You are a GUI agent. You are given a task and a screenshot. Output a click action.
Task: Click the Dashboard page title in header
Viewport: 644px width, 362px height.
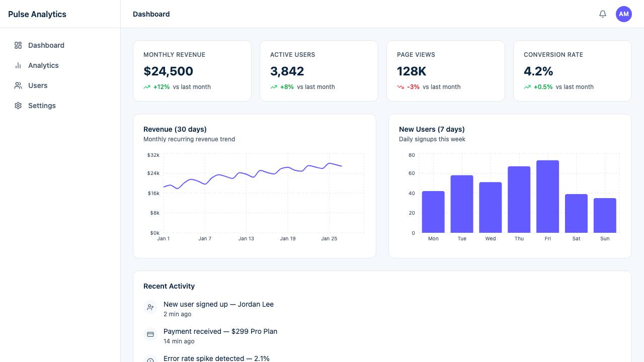(x=151, y=14)
